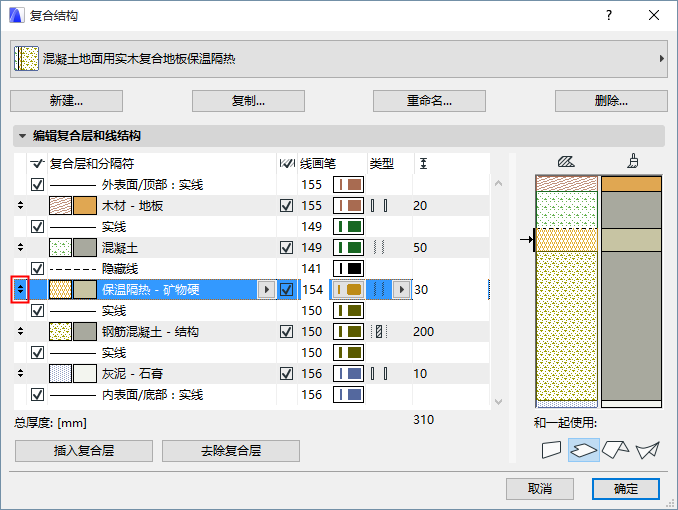Toggle use with Roof icon

pyautogui.click(x=615, y=450)
